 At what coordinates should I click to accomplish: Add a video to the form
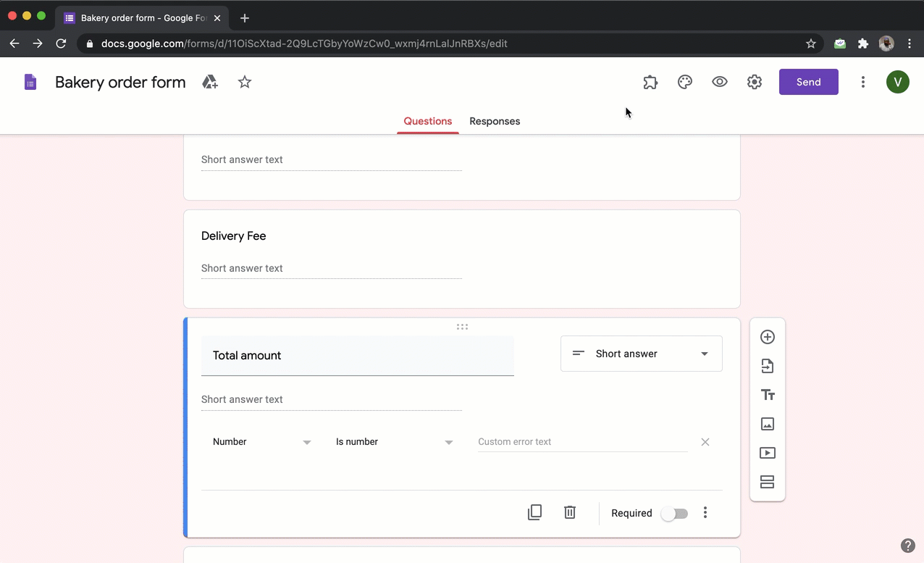point(767,453)
